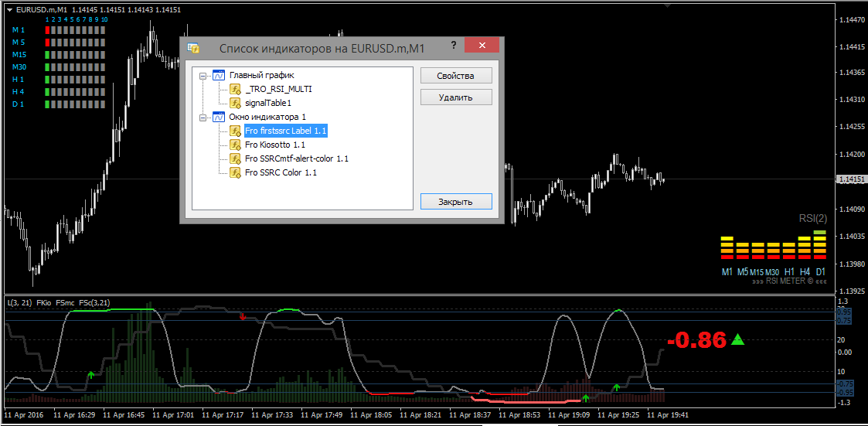
Task: Click the D1 label under RSI meter
Action: tap(820, 272)
